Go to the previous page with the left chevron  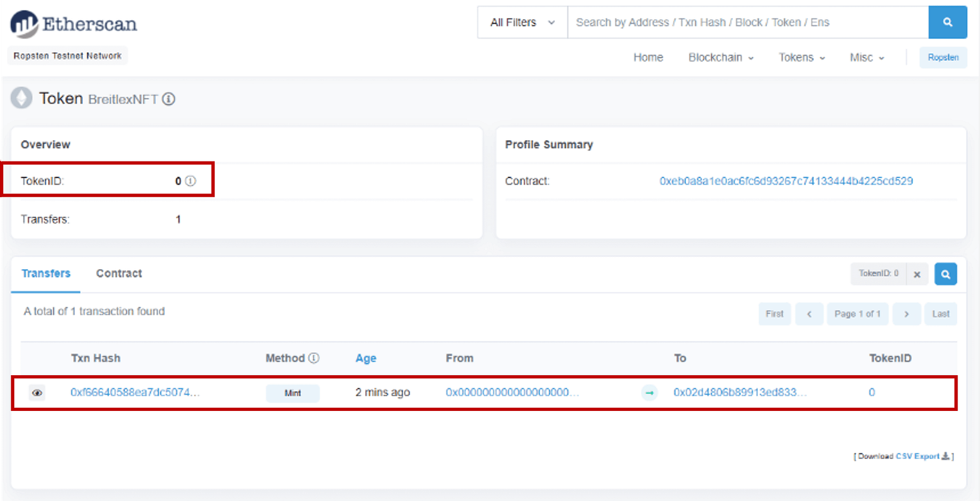[809, 314]
